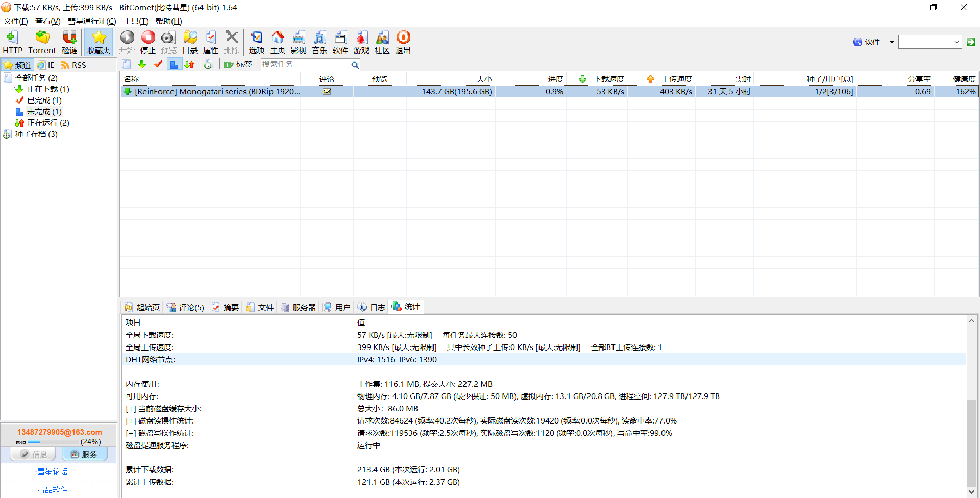Open the 工具(T) menu
Viewport: 980px width, 498px height.
136,21
